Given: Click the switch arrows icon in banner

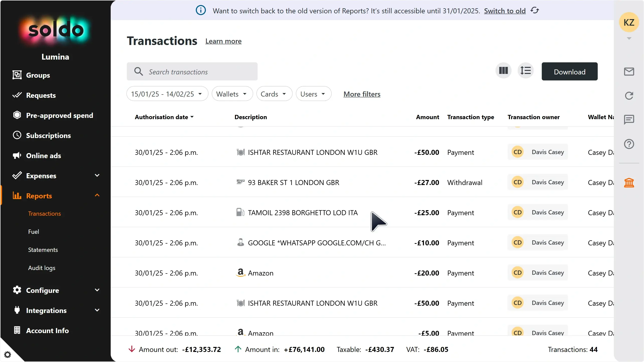Looking at the screenshot, I should tap(535, 11).
